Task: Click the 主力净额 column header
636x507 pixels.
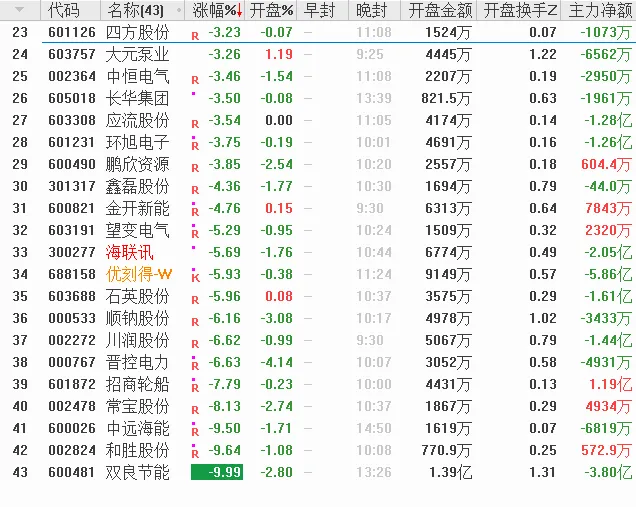Action: (600, 10)
